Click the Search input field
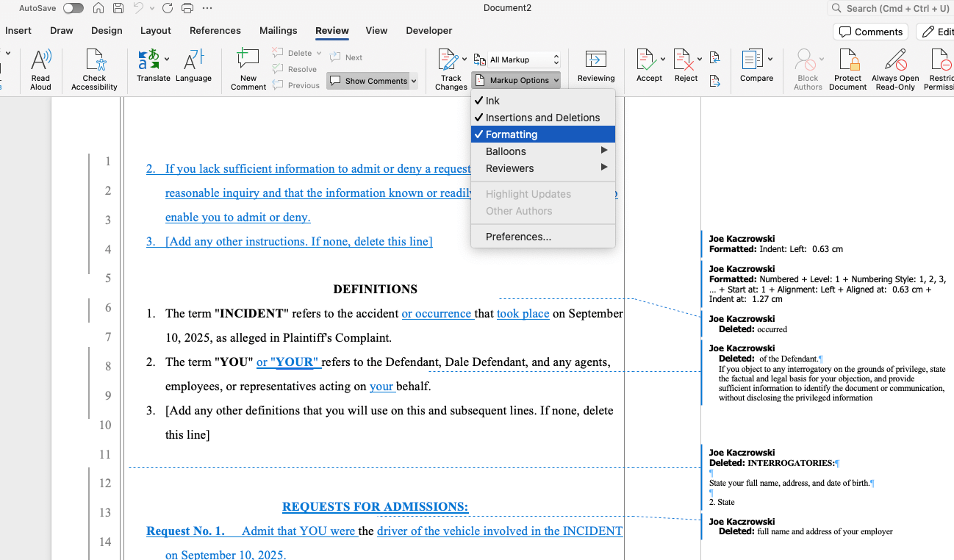The width and height of the screenshot is (954, 560). (897, 8)
